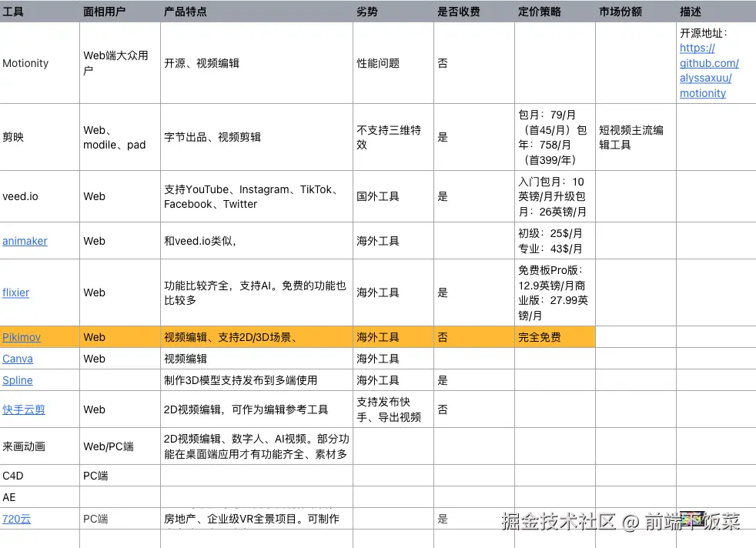Open the Pikimov link
Image resolution: width=756 pixels, height=548 pixels.
22,337
